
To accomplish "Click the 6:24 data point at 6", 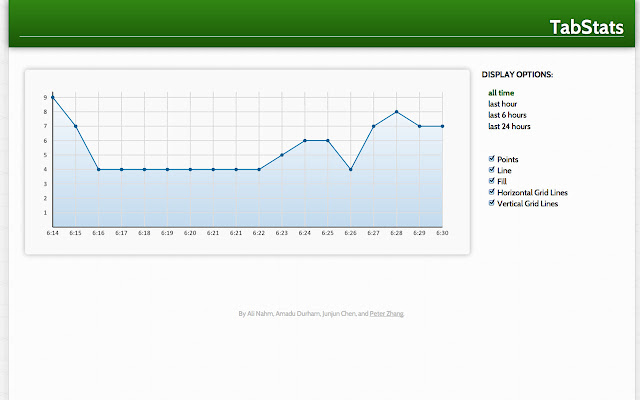I will point(304,141).
